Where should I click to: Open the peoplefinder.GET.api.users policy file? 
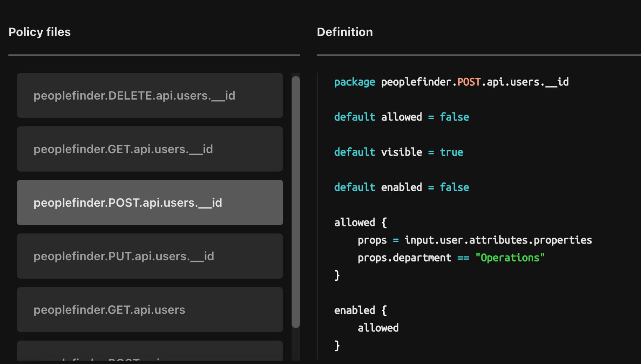point(150,310)
